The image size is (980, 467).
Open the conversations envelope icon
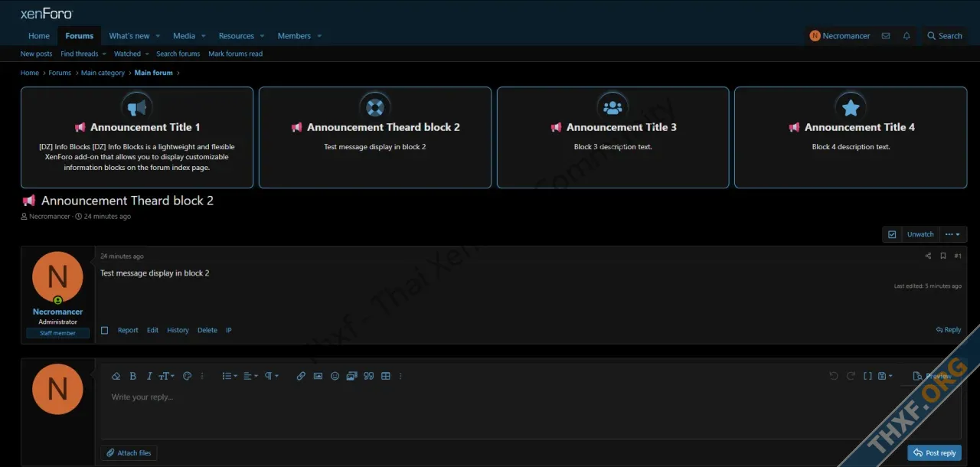[x=886, y=36]
